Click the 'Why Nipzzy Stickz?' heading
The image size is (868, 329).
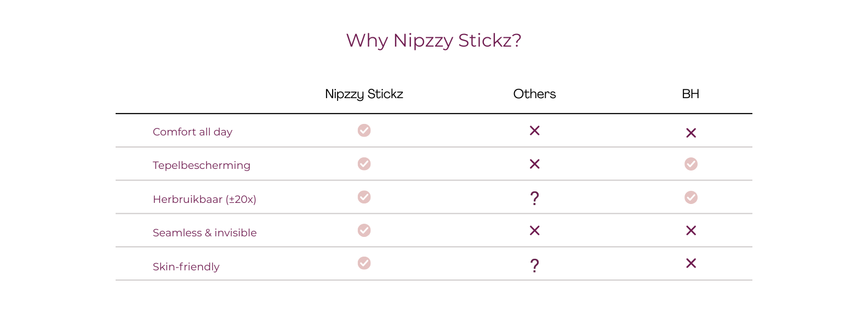[x=433, y=41]
